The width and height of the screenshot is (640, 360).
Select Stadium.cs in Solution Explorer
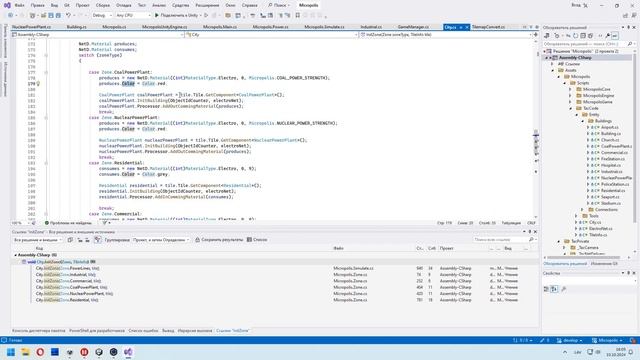(610, 203)
